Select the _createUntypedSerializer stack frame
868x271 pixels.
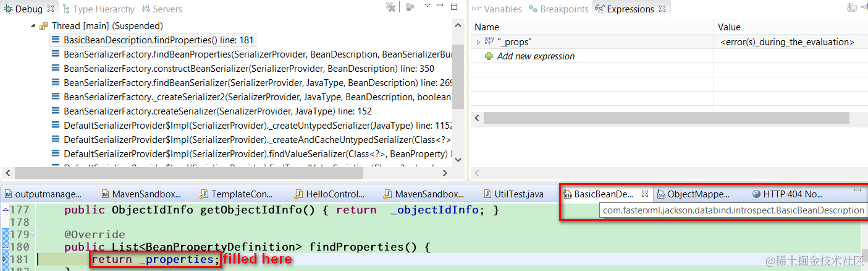[252, 125]
